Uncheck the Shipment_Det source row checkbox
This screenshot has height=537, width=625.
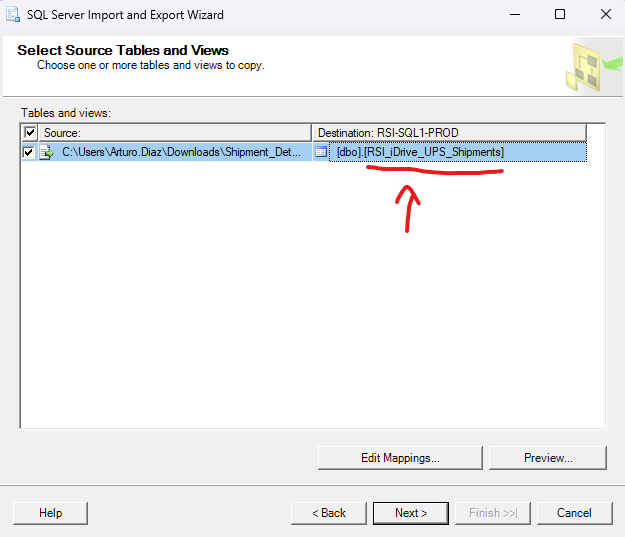29,152
